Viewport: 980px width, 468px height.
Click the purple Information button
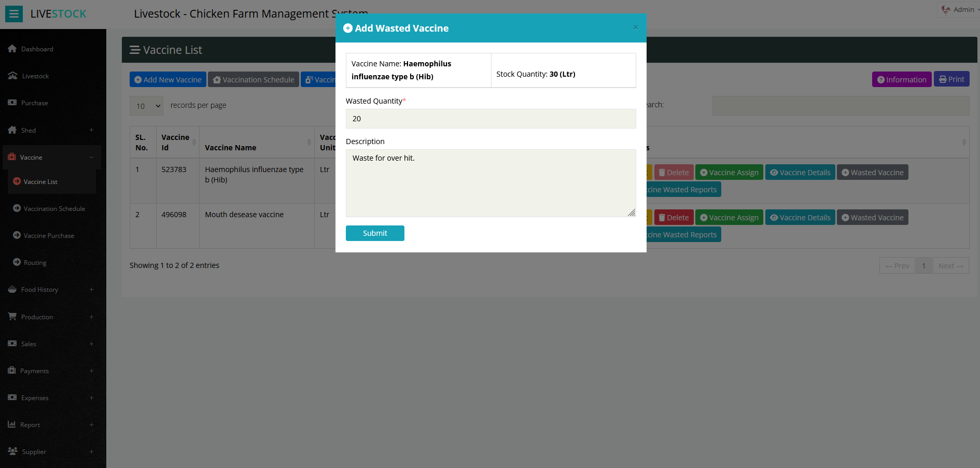901,79
